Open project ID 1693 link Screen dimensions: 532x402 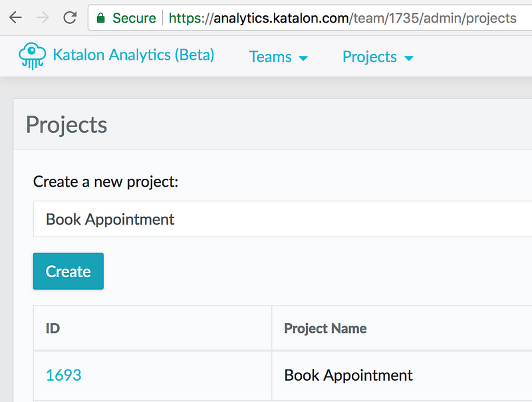click(x=64, y=375)
